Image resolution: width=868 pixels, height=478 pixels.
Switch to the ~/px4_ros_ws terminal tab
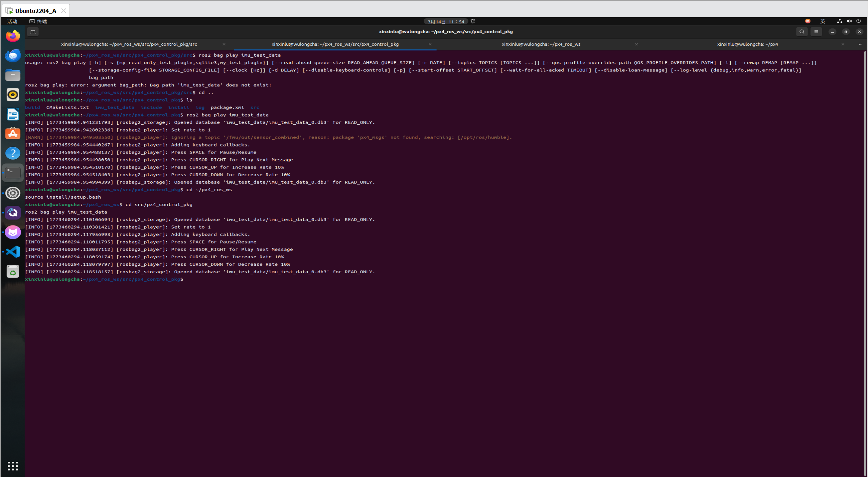point(541,44)
